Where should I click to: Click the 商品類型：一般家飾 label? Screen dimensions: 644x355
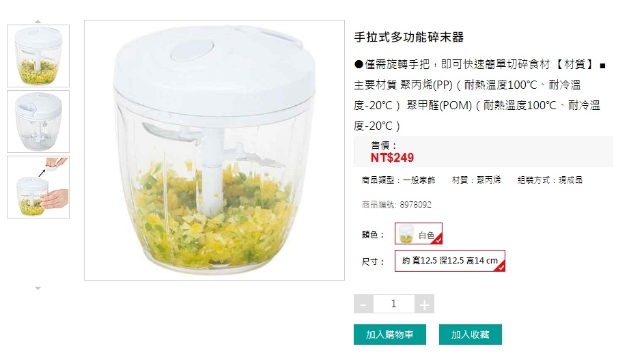[x=398, y=180]
